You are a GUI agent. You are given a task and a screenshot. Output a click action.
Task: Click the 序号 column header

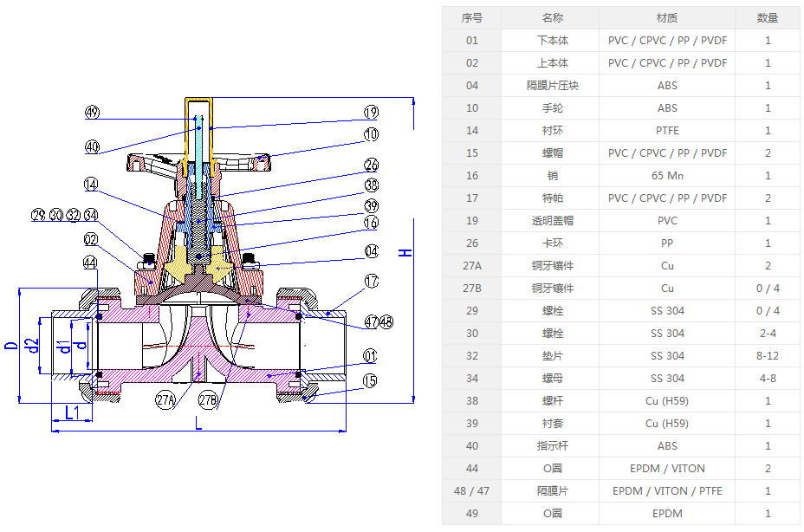[471, 18]
